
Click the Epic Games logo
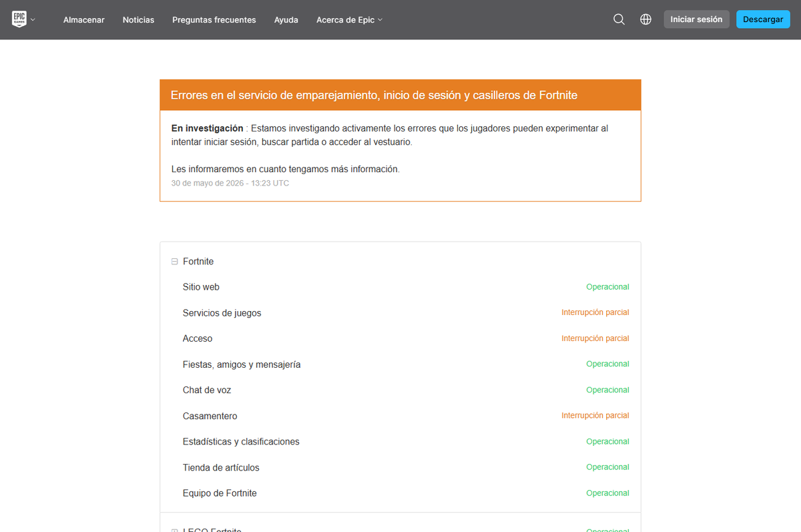pos(19,19)
